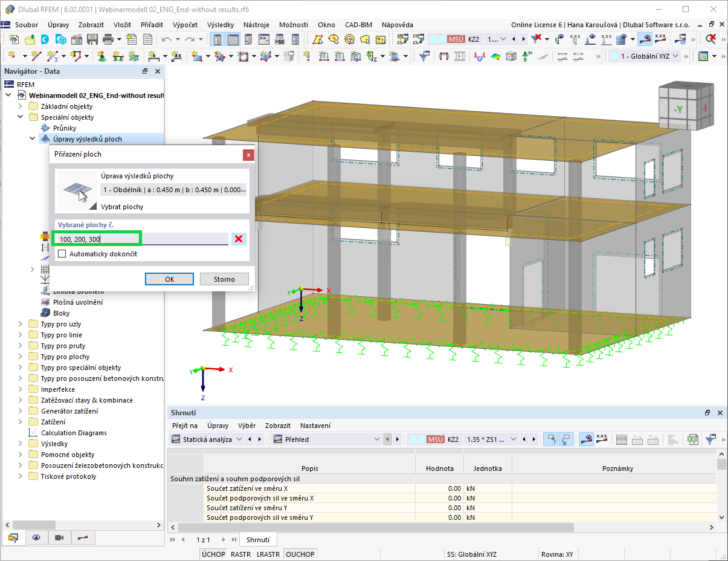Click the Excel export icon in Shrnutí panel

pos(693,439)
